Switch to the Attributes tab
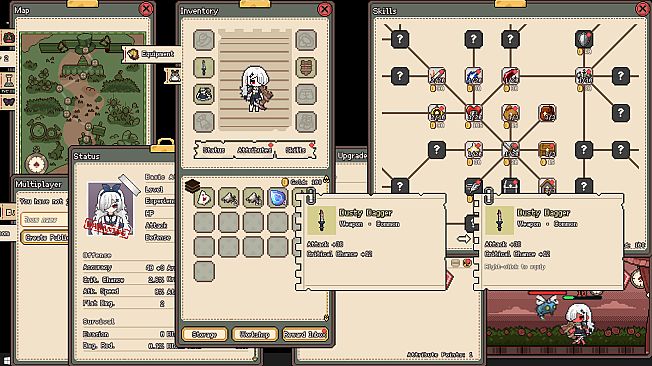The height and width of the screenshot is (366, 652). pos(254,150)
